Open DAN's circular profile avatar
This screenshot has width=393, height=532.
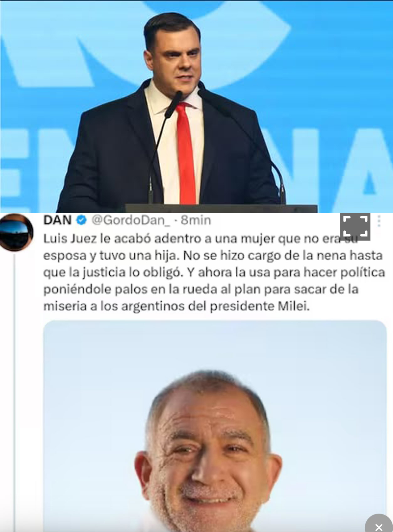click(17, 232)
